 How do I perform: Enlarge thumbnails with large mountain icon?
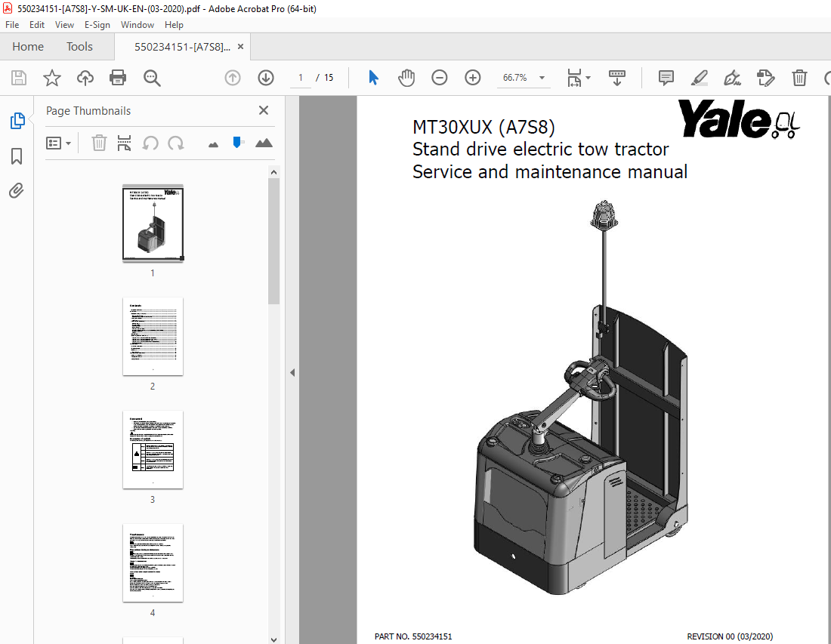coord(264,143)
